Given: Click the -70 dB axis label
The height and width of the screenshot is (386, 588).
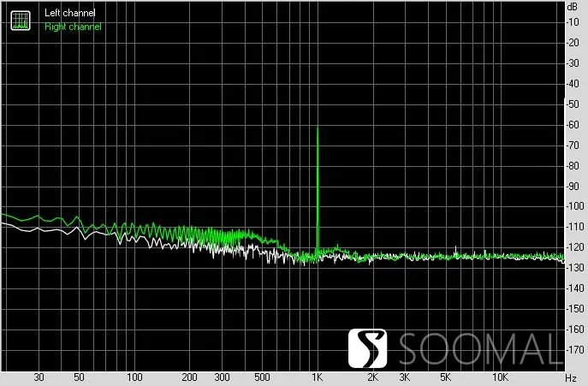Looking at the screenshot, I should click(x=573, y=145).
